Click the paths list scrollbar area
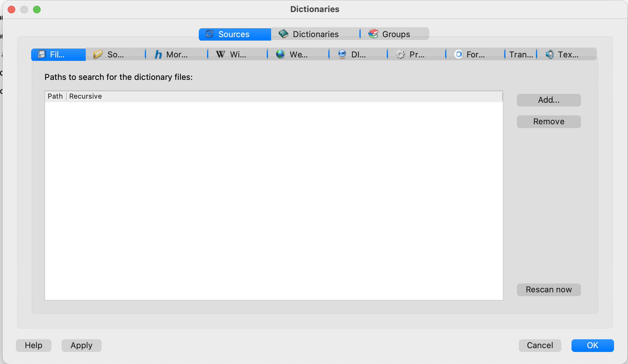 [x=502, y=195]
